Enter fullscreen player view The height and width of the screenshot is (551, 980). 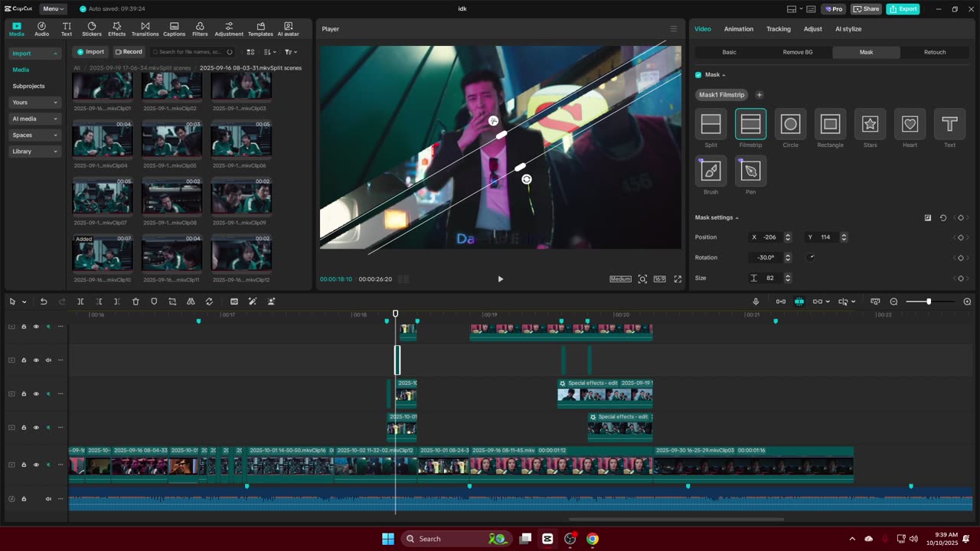tap(678, 279)
